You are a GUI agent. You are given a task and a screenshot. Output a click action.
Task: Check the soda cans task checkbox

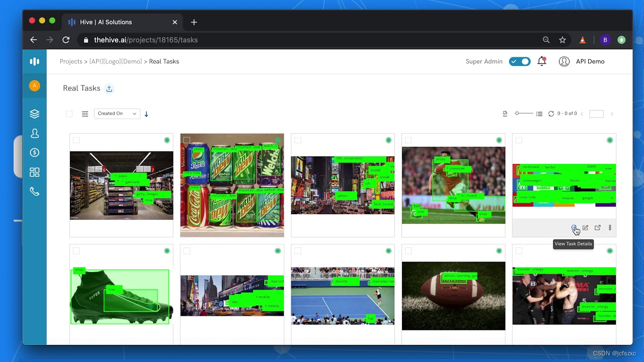tap(187, 140)
